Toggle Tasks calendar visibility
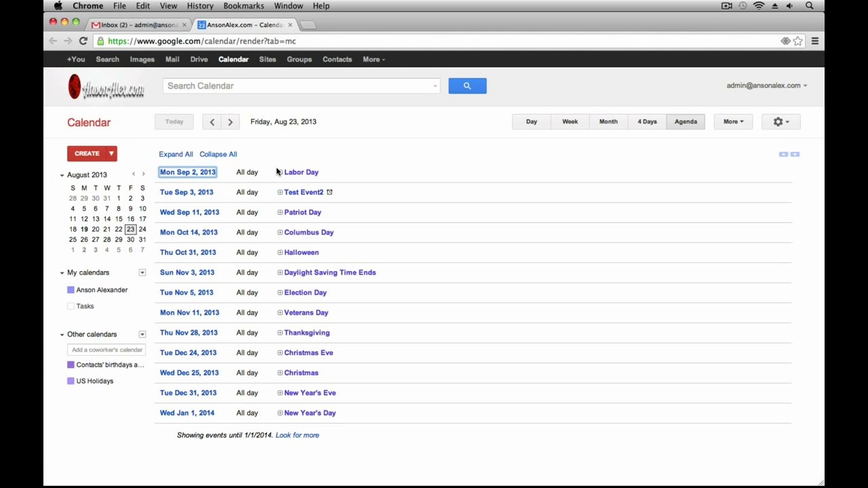This screenshot has width=868, height=488. tap(71, 306)
